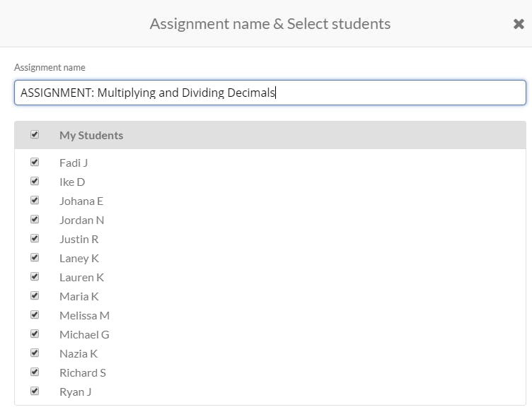Uncheck the checkbox for Ike D
Screen dimensions: 532x412
point(35,181)
